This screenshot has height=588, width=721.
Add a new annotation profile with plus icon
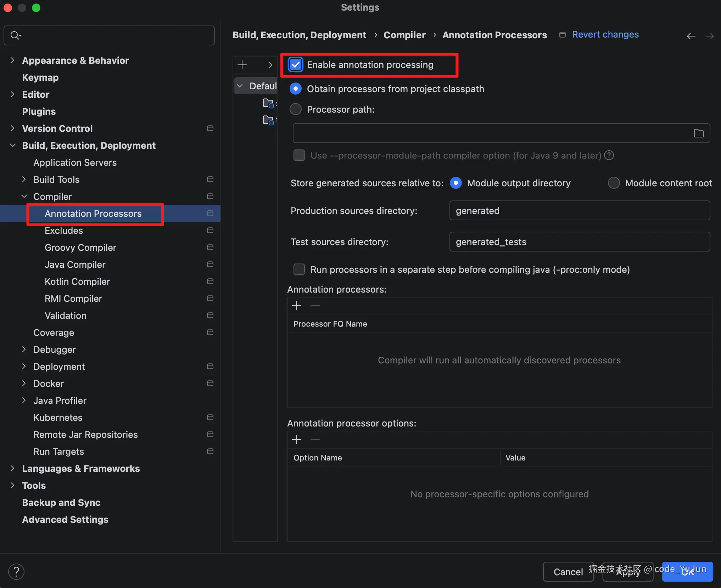pos(242,65)
